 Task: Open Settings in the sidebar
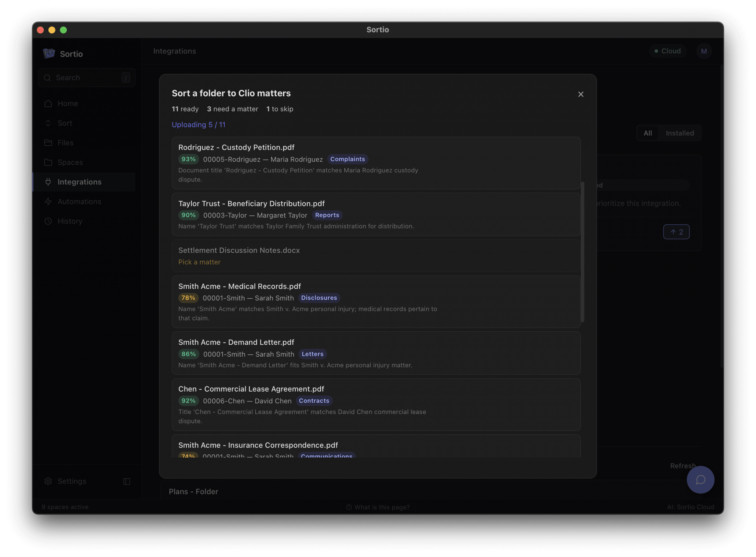[71, 481]
